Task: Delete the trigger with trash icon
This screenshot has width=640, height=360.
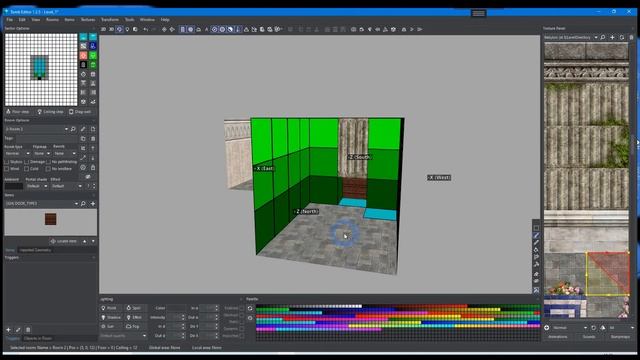Action: (x=28, y=329)
